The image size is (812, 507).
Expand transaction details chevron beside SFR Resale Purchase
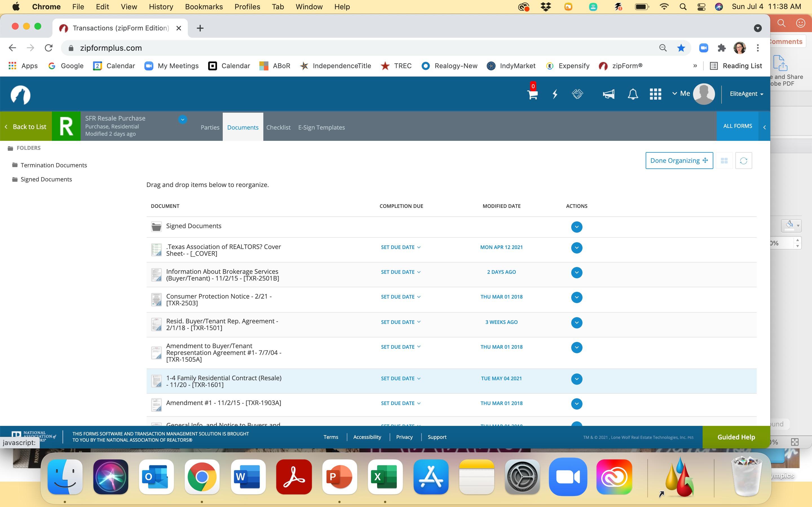pyautogui.click(x=182, y=119)
